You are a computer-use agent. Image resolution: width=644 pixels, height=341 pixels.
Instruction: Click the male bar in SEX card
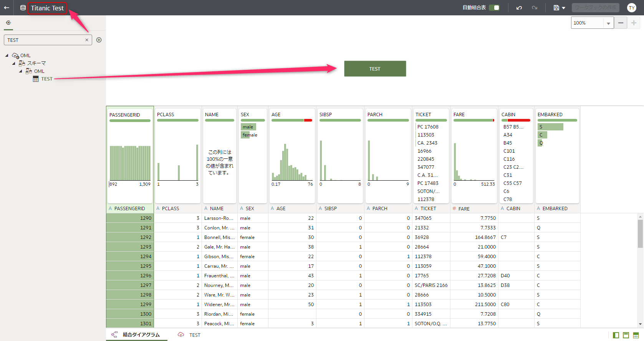248,127
